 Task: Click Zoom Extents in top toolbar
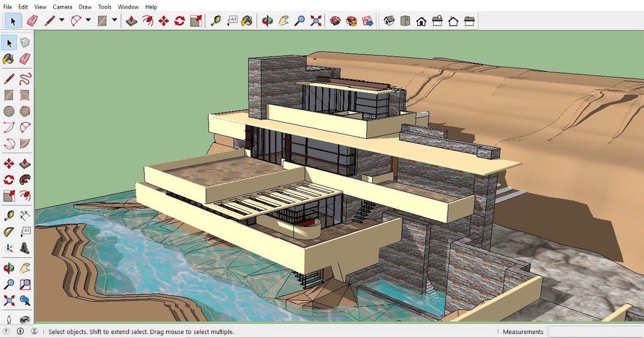(x=316, y=21)
